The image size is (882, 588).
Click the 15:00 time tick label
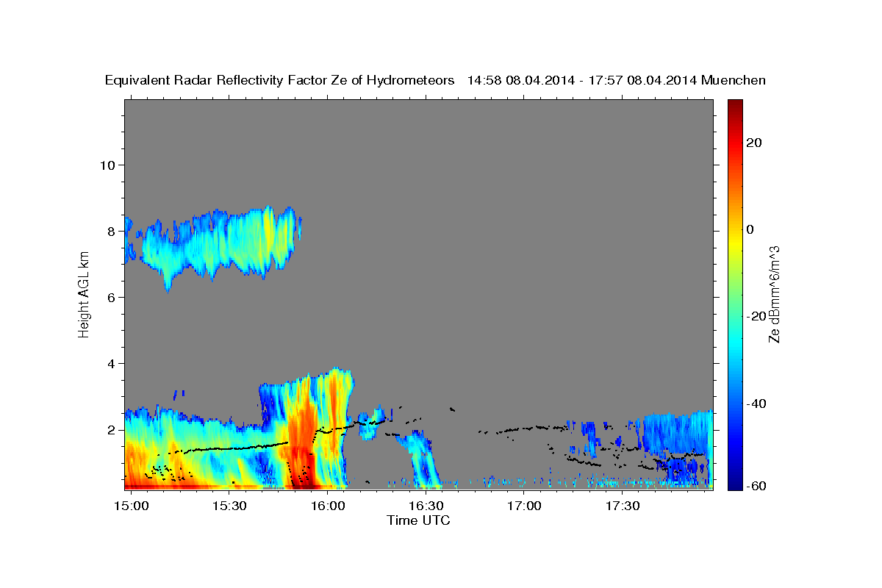(132, 506)
